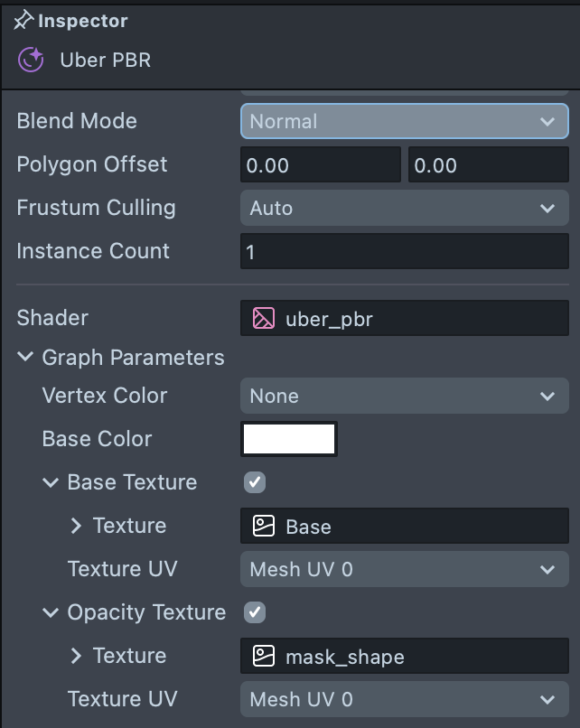Click the first Polygon Offset field
This screenshot has width=580, height=728.
(320, 165)
